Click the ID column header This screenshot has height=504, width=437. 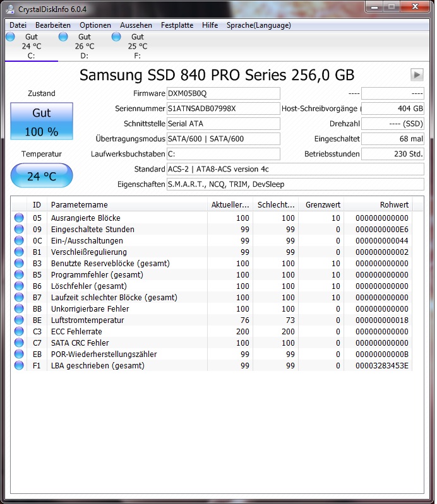[x=37, y=205]
